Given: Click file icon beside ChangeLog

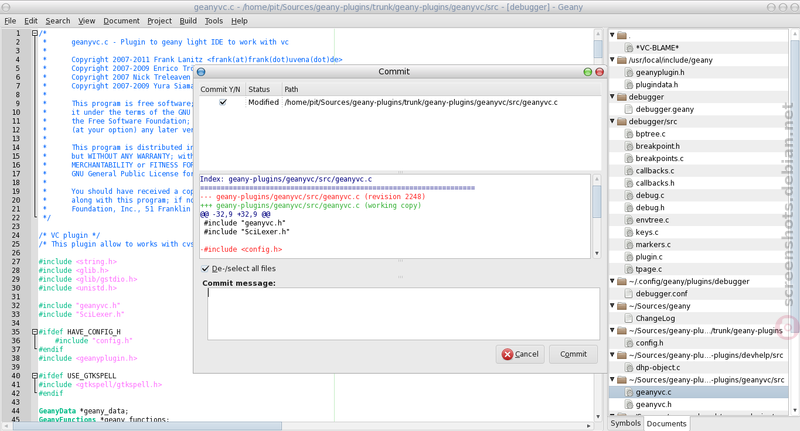Looking at the screenshot, I should (629, 318).
